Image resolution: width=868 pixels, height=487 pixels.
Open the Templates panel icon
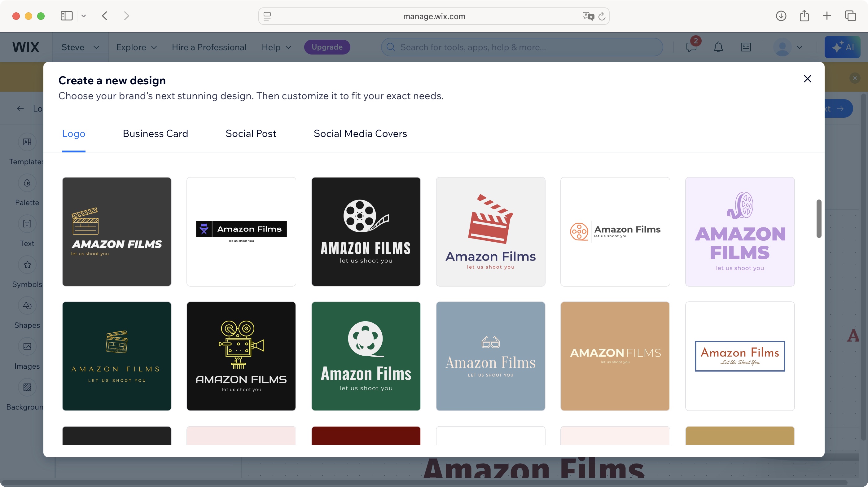click(27, 142)
